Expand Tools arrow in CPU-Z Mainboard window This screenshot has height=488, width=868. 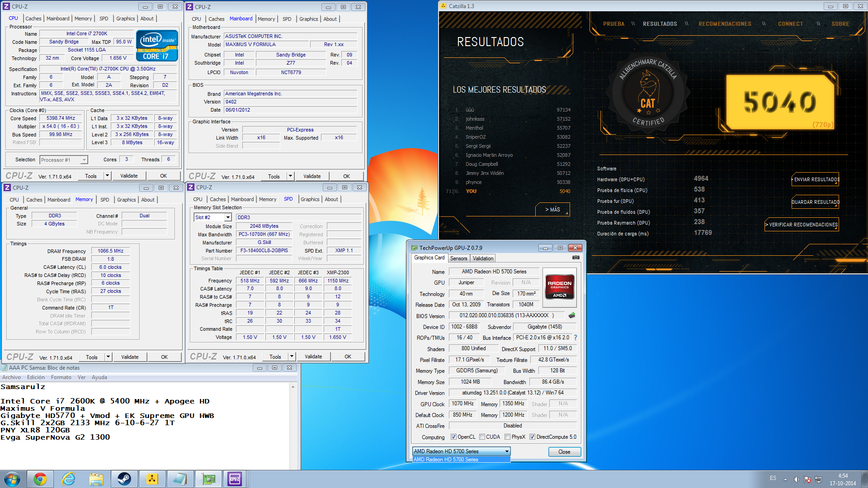290,176
